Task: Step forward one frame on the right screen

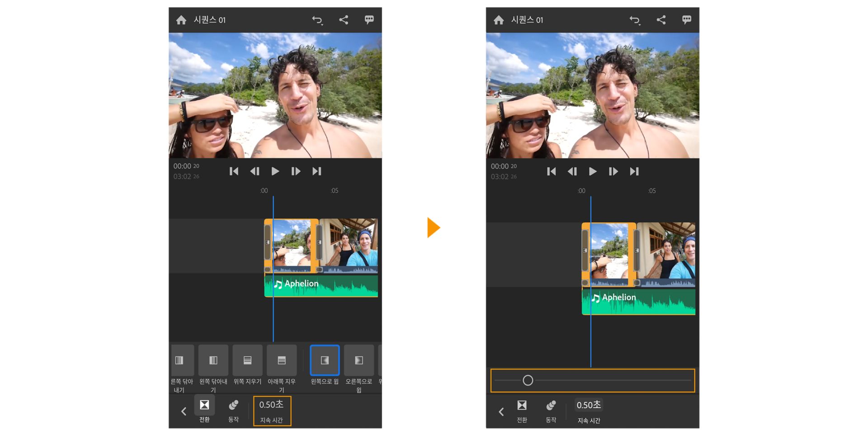Action: click(x=613, y=171)
